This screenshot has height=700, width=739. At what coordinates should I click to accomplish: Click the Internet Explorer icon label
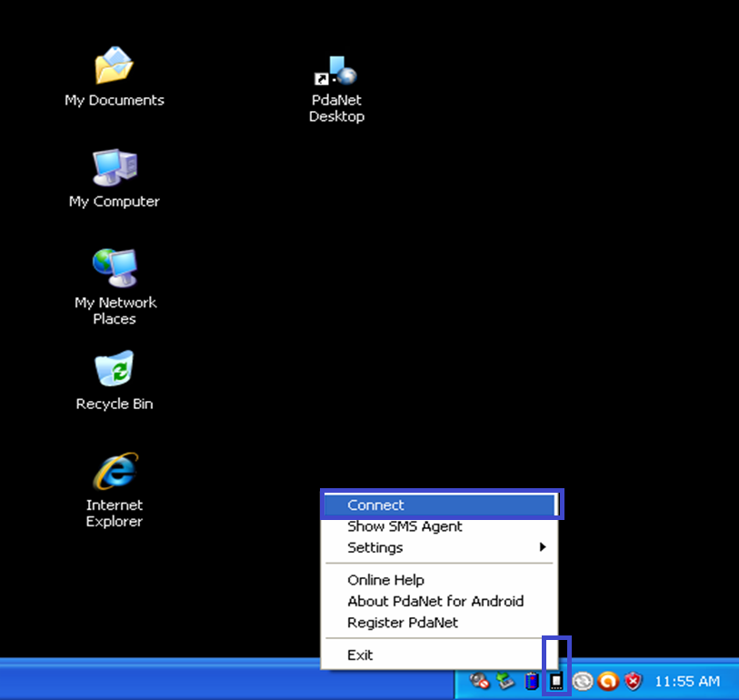click(115, 513)
